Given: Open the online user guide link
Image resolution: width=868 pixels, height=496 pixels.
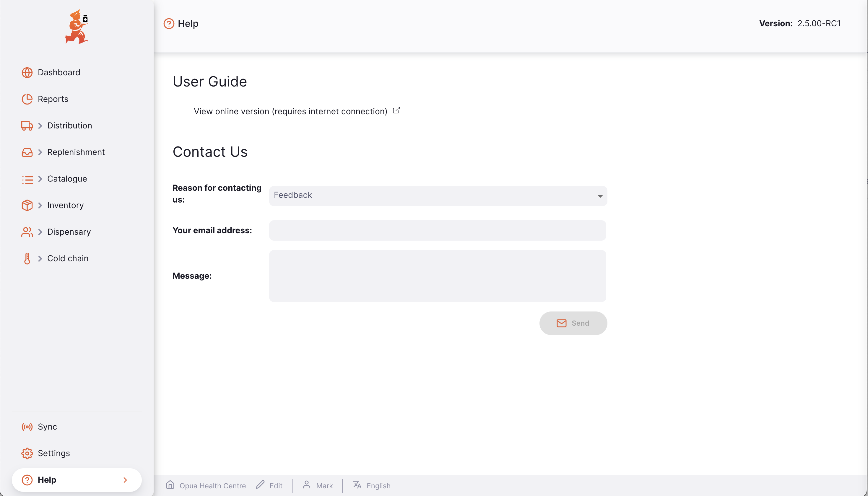Looking at the screenshot, I should point(290,111).
